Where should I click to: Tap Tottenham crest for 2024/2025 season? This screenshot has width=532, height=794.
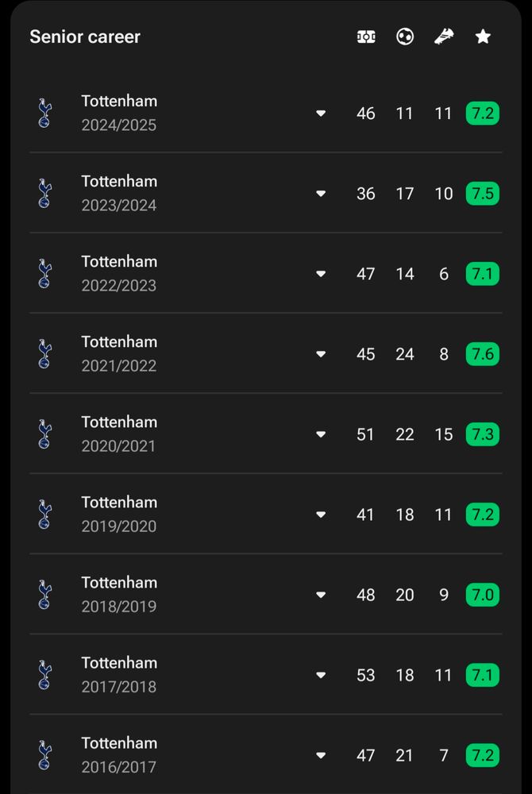click(x=44, y=113)
